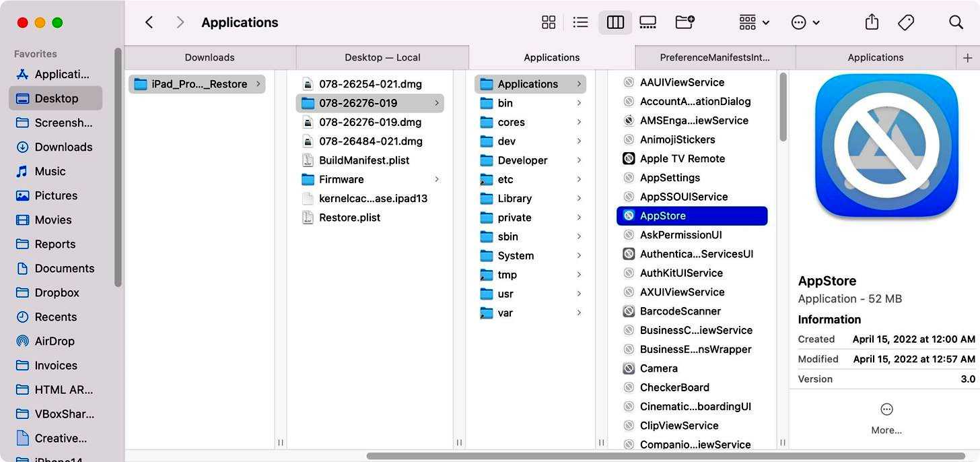Switch to the PreferenceManifestsInt... tab

pyautogui.click(x=715, y=58)
